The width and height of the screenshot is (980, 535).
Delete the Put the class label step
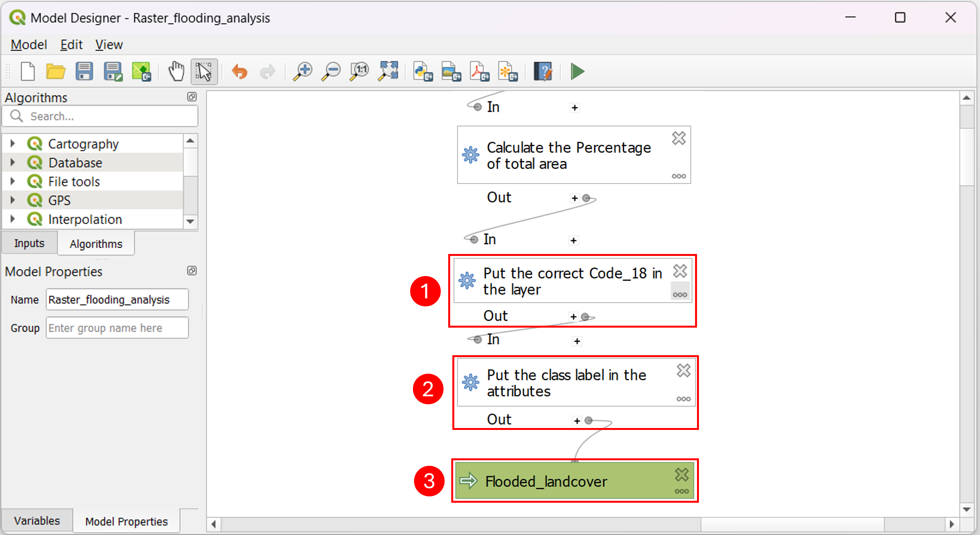tap(684, 370)
